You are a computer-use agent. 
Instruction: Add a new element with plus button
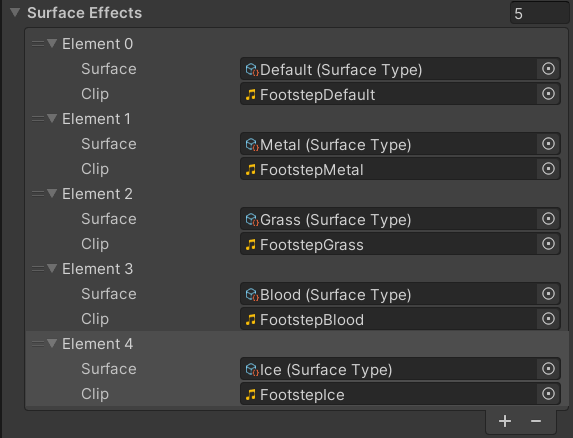tap(505, 421)
